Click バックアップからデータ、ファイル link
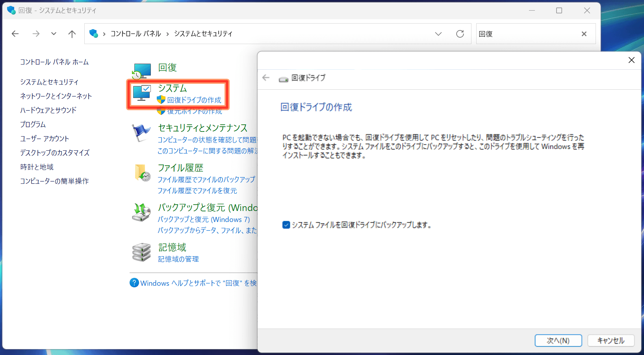 (x=207, y=230)
